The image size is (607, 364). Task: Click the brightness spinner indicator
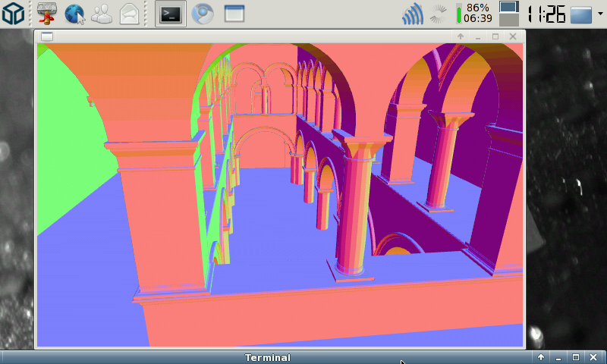pos(438,14)
